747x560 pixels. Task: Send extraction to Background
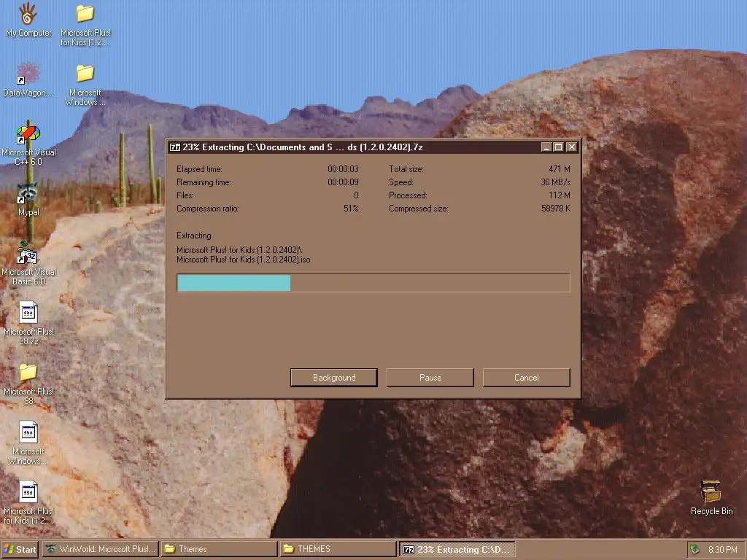334,378
